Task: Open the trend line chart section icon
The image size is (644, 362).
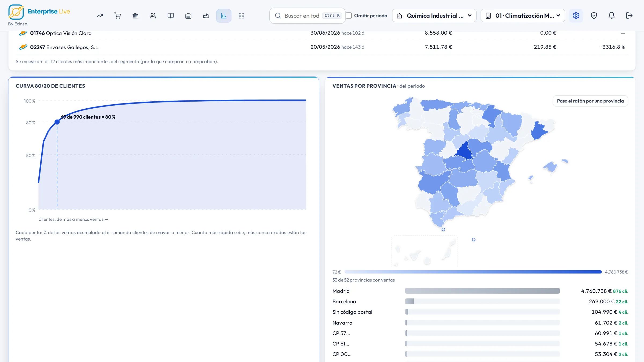Action: tap(100, 16)
